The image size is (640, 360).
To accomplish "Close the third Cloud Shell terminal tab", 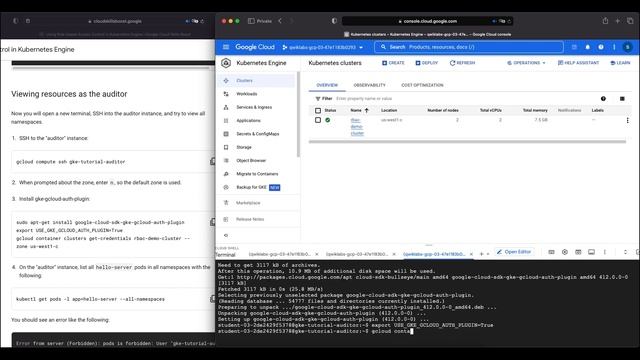I will 471,254.
